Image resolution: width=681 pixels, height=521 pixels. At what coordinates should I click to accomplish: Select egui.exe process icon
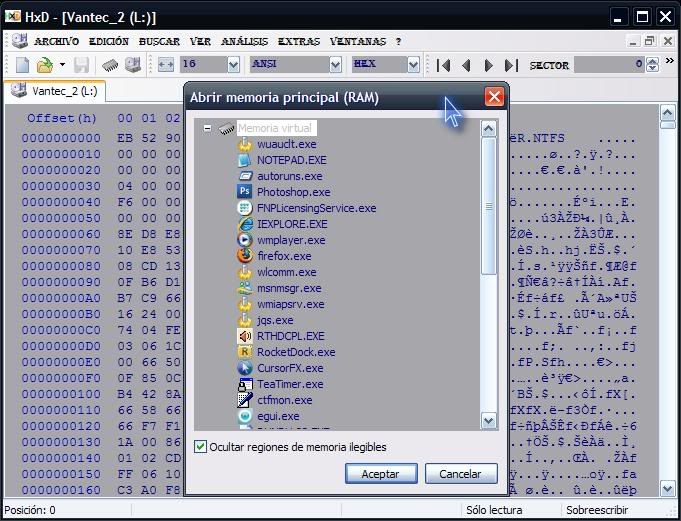tap(245, 416)
